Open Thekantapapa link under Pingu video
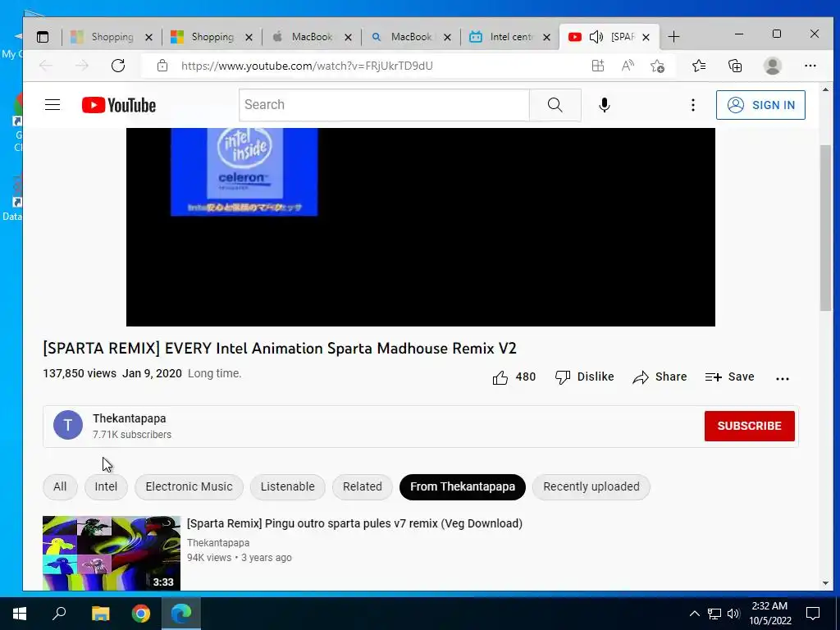Screen dimensions: 840x630 click(218, 543)
